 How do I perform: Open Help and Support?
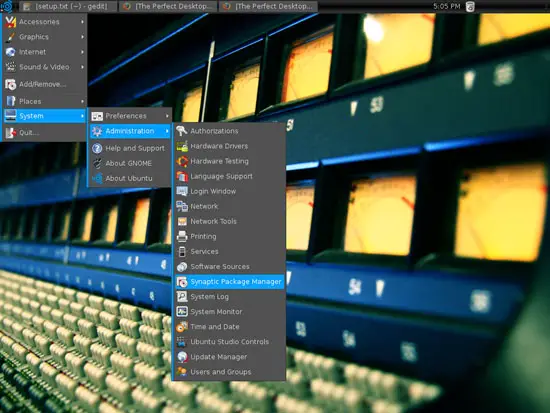tap(130, 148)
